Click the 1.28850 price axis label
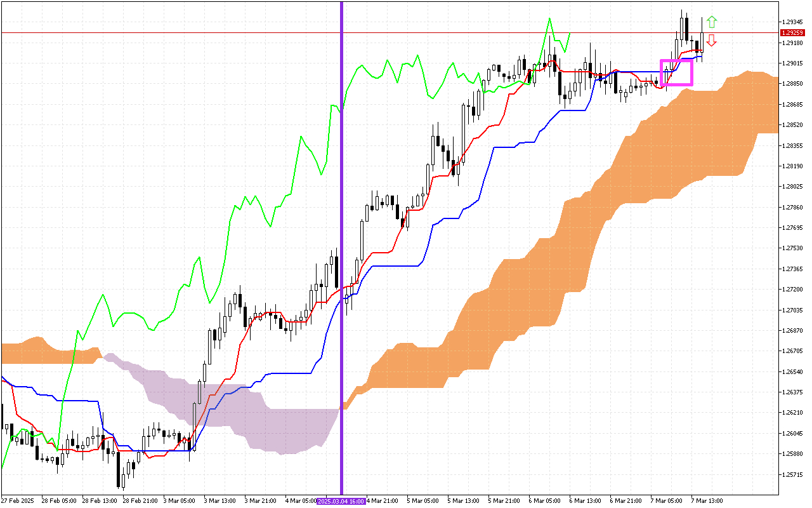Image resolution: width=812 pixels, height=508 pixels. [x=794, y=84]
